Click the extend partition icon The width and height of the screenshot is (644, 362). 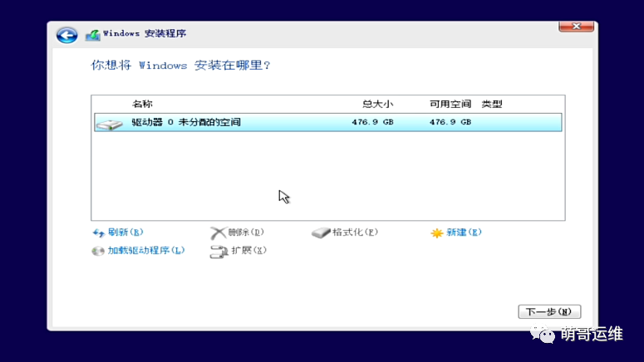tap(219, 252)
